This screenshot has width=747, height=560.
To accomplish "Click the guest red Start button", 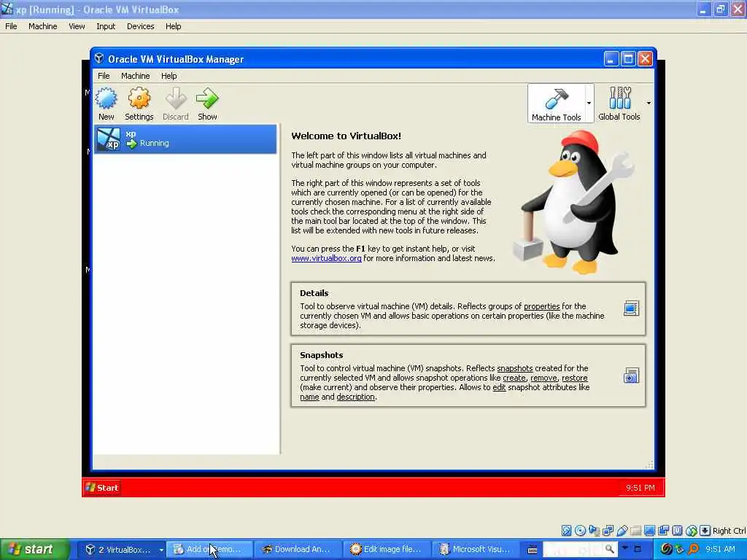I will pyautogui.click(x=102, y=488).
